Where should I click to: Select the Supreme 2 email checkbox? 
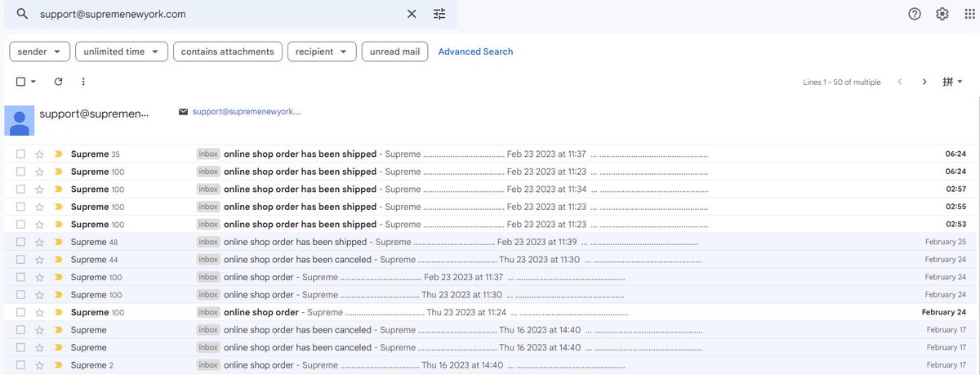tap(20, 365)
